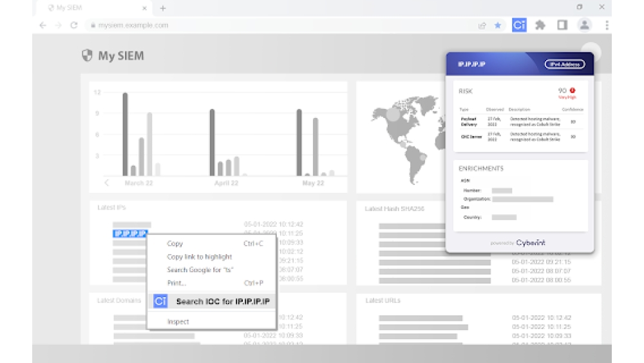Click the tallest March 22 chart bar
This screenshot has width=644, height=363.
(x=126, y=134)
